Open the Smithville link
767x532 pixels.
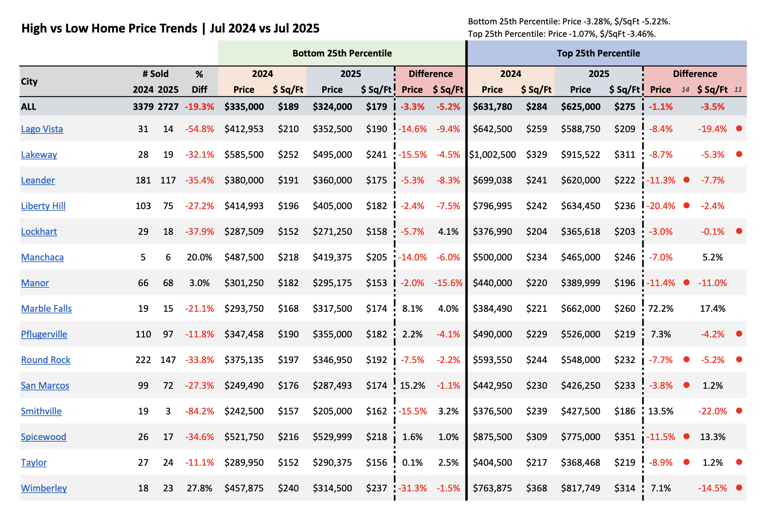[41, 411]
